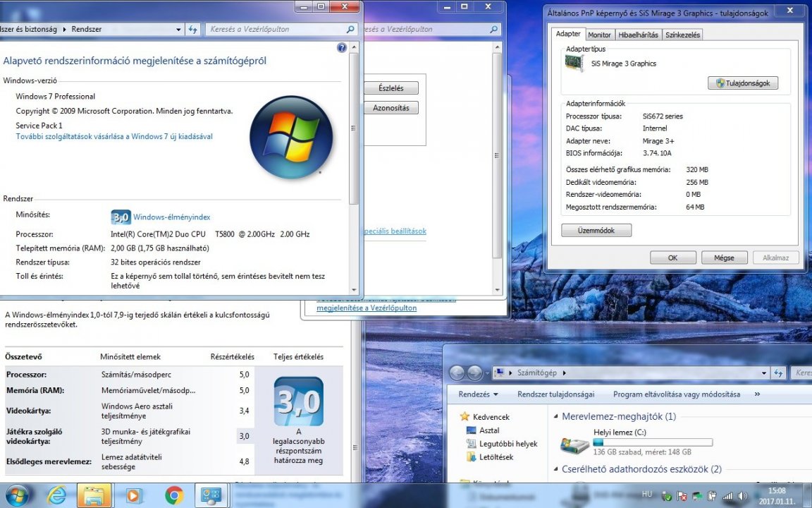Open the További szolgáltatások vásárlása link

pos(114,136)
